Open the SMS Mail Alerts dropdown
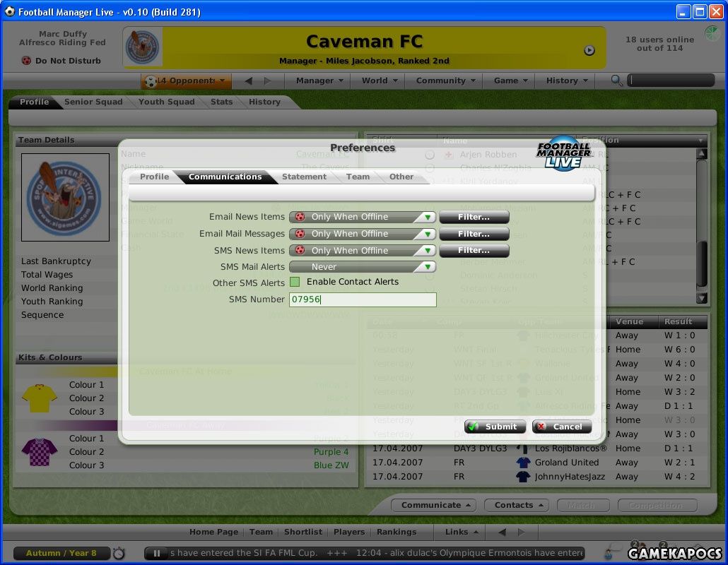Image resolution: width=728 pixels, height=565 pixels. (362, 267)
